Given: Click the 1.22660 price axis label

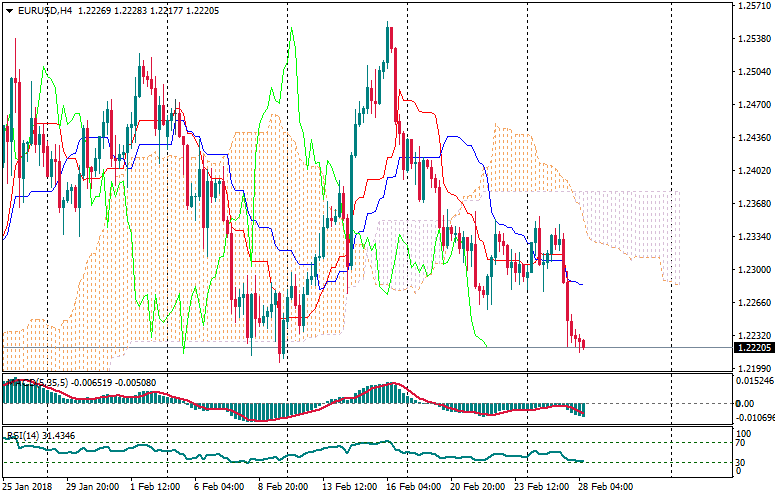Looking at the screenshot, I should (x=754, y=303).
